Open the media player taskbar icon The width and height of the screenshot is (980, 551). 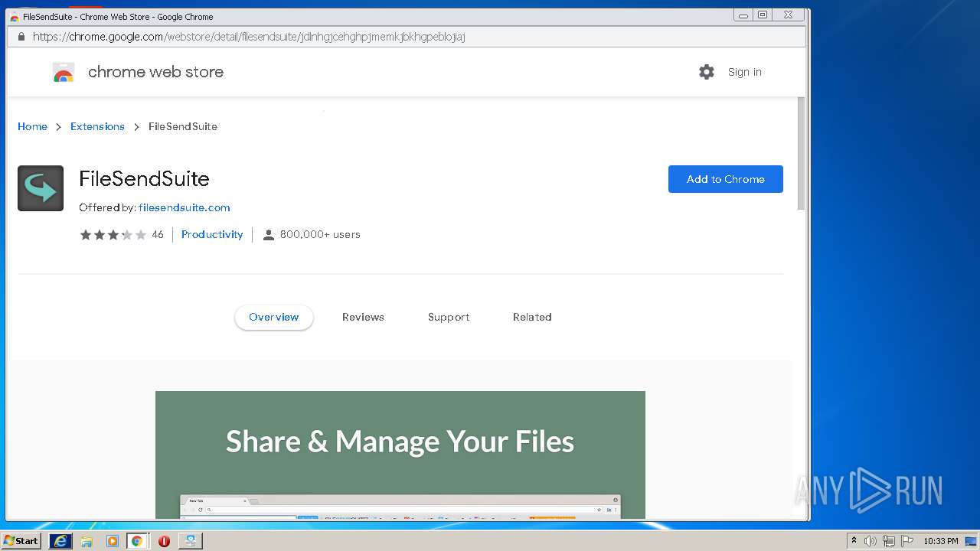[113, 541]
